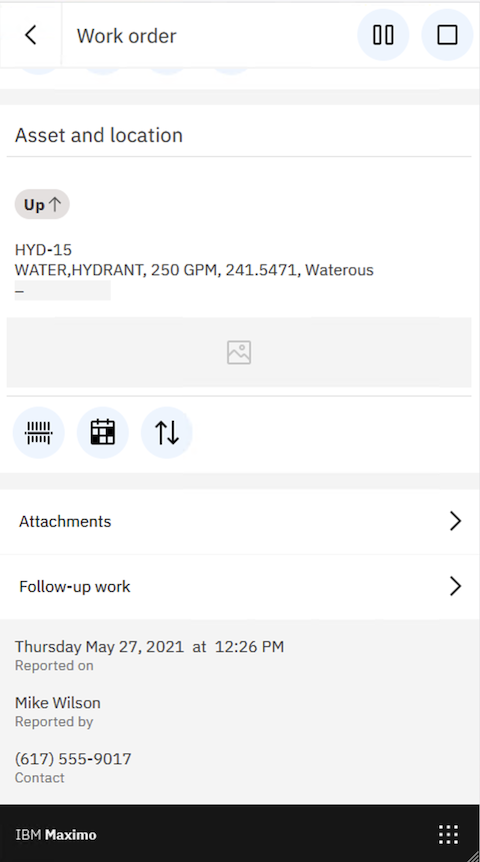Tap the asset image placeholder
This screenshot has width=480, height=862.
(x=239, y=352)
